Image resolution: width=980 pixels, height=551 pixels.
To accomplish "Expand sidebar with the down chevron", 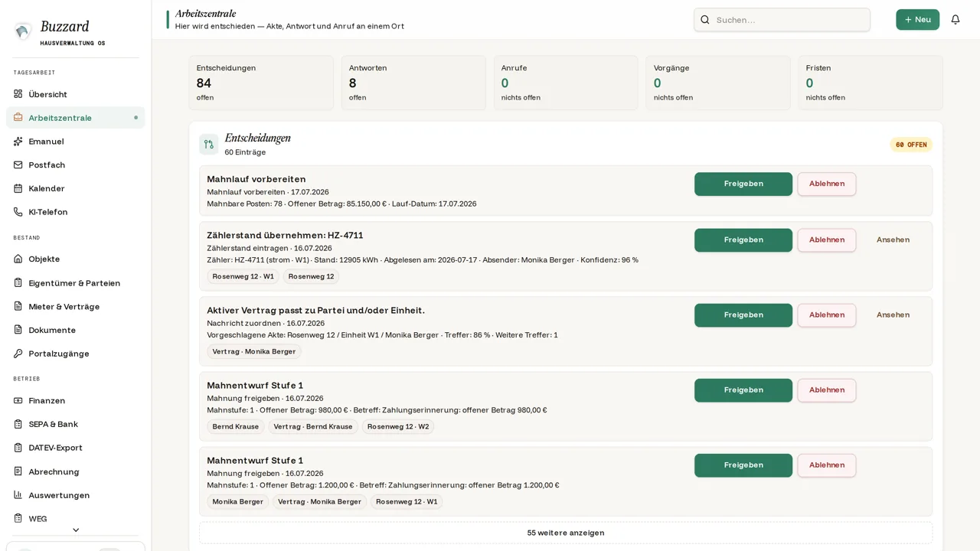I will coord(75,530).
